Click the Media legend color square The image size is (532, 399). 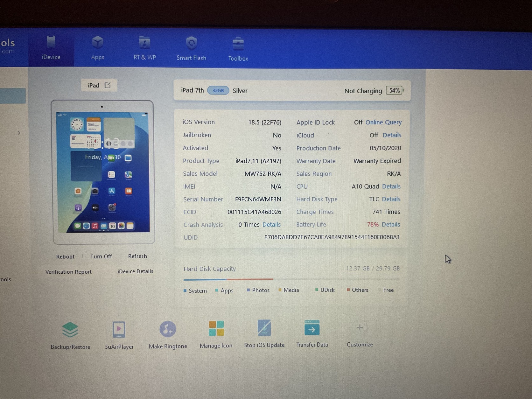coord(280,290)
